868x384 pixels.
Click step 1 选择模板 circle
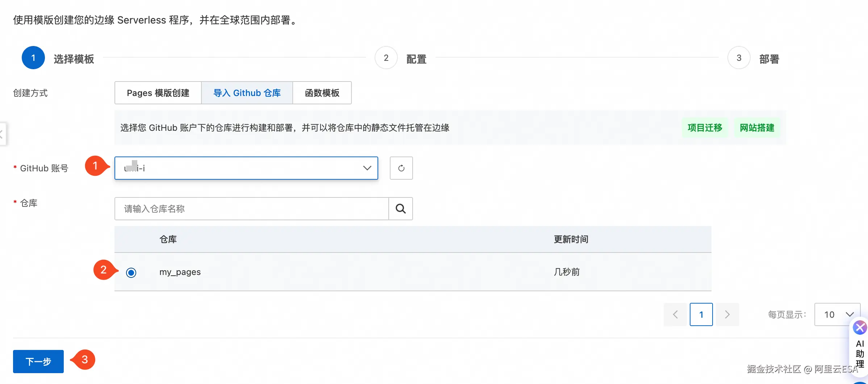tap(33, 58)
